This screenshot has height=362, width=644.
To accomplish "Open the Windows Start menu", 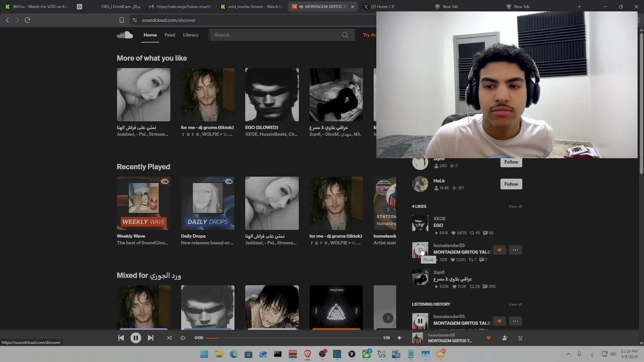I will pos(204,354).
